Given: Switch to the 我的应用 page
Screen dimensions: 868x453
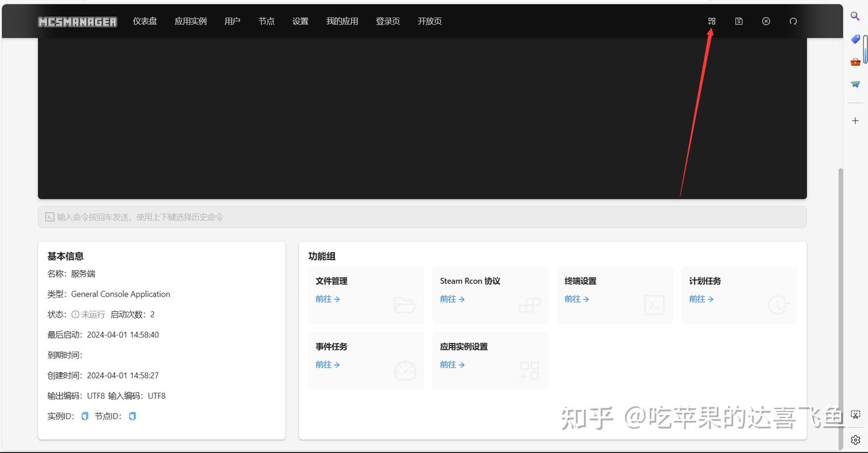Looking at the screenshot, I should 342,21.
